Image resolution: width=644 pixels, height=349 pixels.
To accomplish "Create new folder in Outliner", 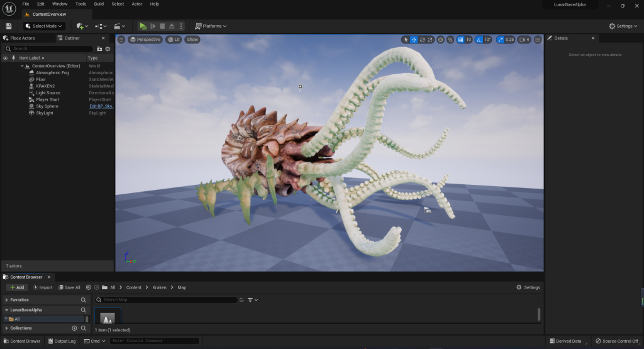I will coord(99,48).
